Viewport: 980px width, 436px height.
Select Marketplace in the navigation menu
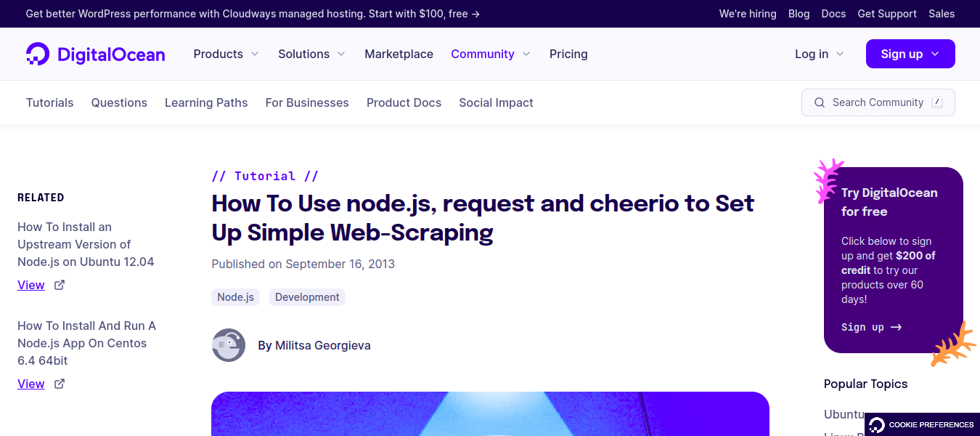click(399, 54)
